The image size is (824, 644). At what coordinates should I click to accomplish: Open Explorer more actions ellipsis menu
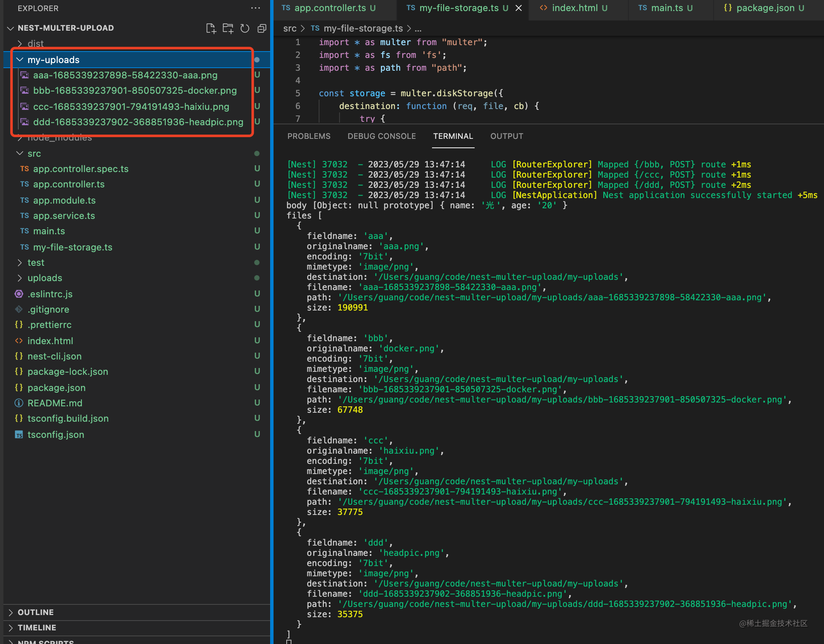tap(255, 8)
